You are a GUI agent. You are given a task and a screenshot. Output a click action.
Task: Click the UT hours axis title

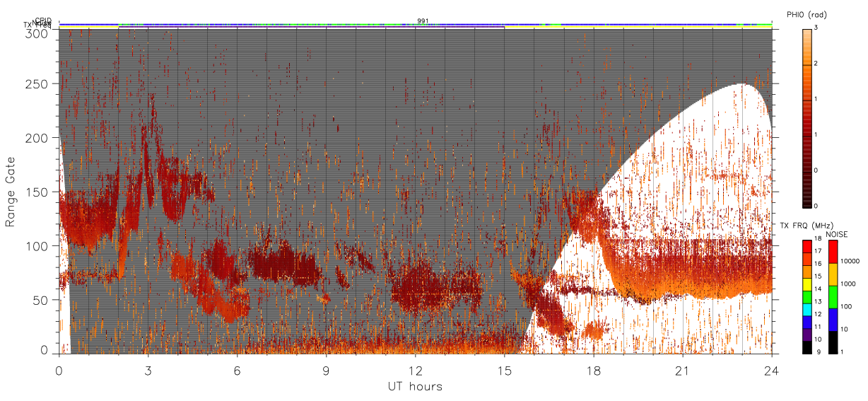tap(415, 386)
